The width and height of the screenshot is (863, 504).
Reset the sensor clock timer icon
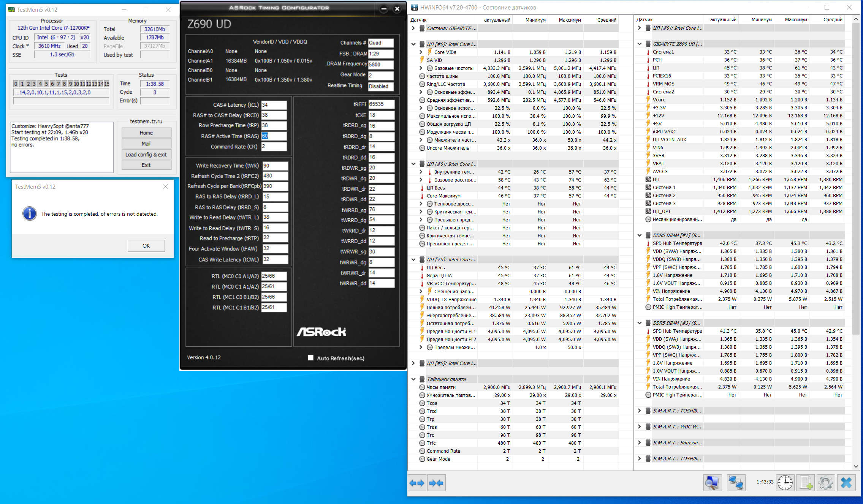point(785,483)
